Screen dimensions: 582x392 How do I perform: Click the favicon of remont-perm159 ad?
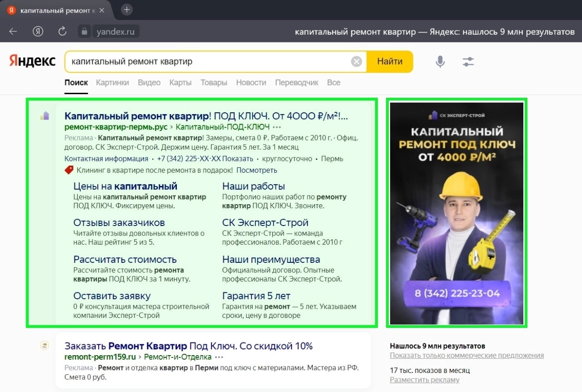pyautogui.click(x=45, y=346)
